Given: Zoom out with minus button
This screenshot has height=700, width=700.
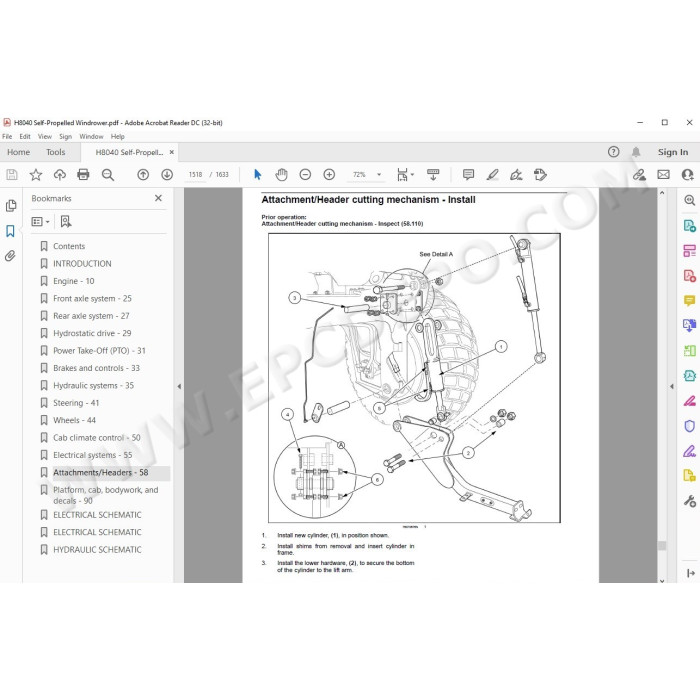Looking at the screenshot, I should click(305, 175).
